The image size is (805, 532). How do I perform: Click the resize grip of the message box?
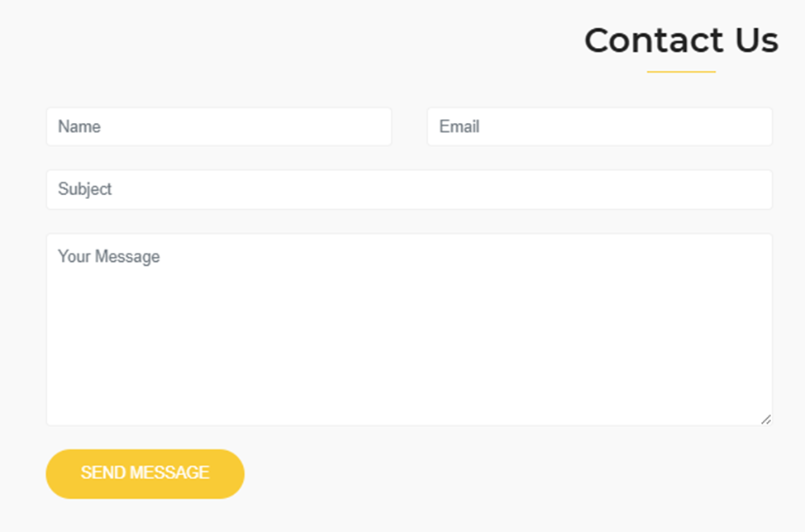coord(766,420)
